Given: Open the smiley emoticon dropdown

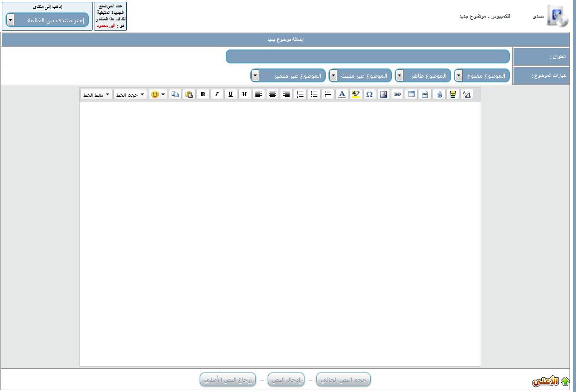Looking at the screenshot, I should pos(158,94).
